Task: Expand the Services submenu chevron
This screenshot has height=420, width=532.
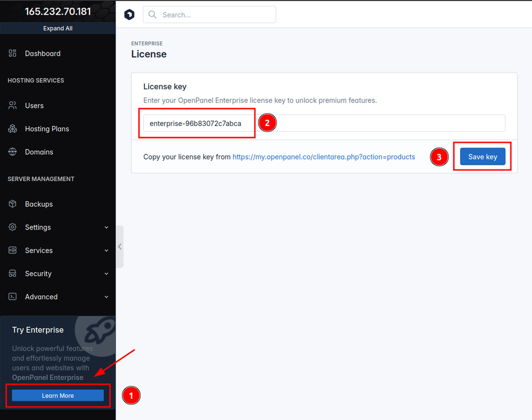Action: click(106, 250)
